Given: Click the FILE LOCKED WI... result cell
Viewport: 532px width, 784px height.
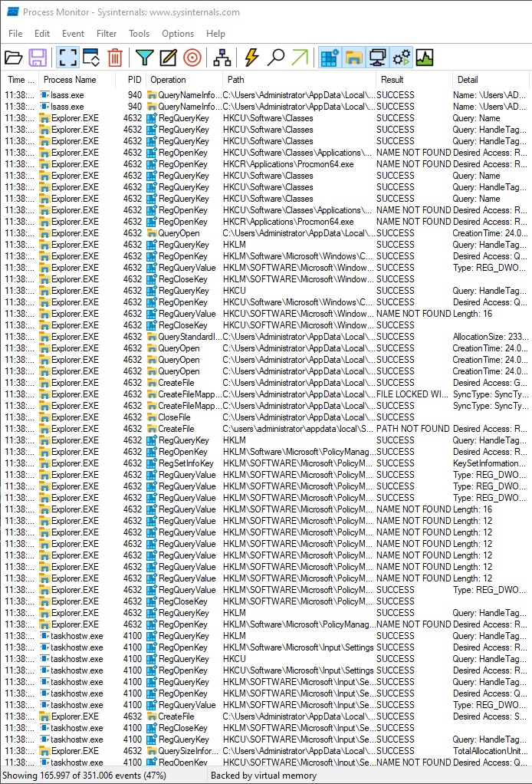Looking at the screenshot, I should 412,394.
